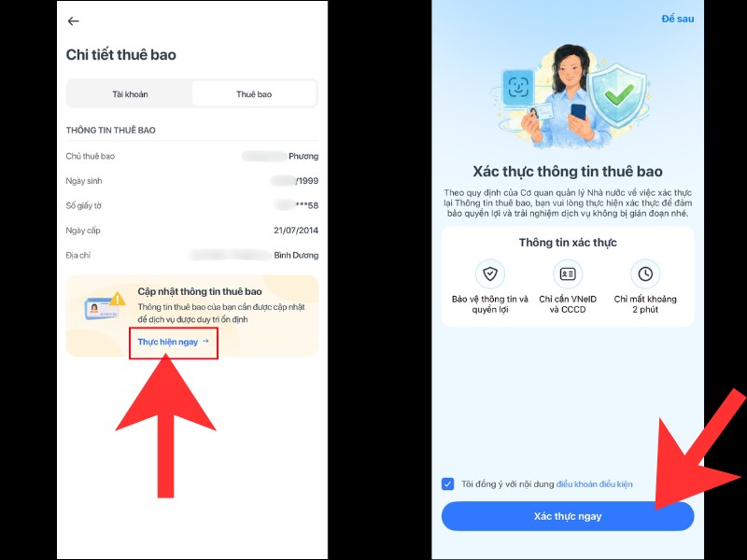Viewport: 747px width, 560px height.
Task: Switch to the Tài khoản tab
Action: (130, 94)
